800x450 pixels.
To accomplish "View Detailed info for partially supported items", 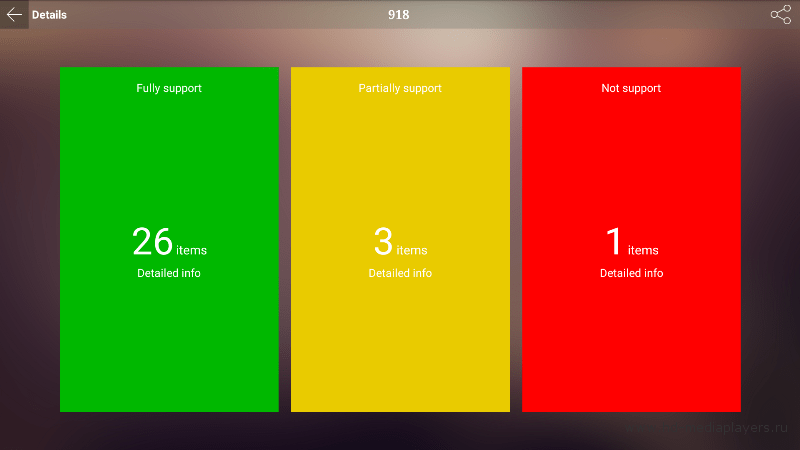I will [x=400, y=273].
